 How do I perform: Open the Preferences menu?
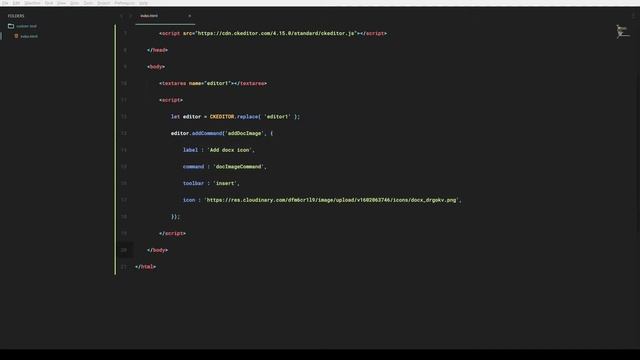coord(124,3)
